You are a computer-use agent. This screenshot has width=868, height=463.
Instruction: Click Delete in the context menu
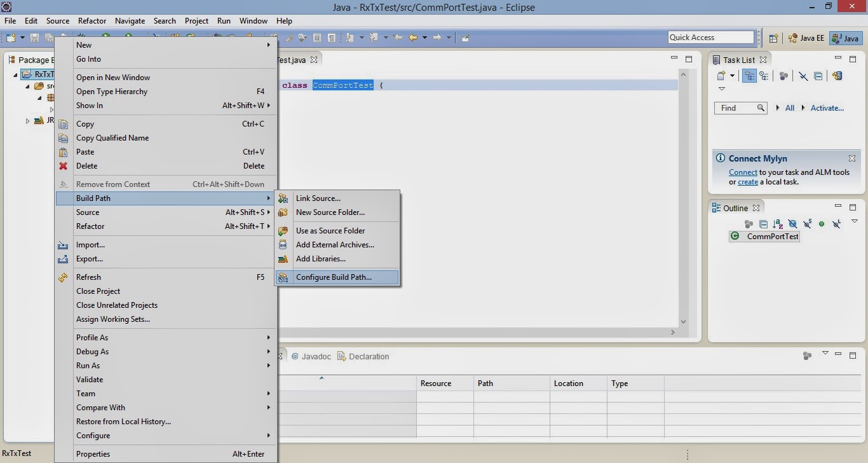click(166, 166)
